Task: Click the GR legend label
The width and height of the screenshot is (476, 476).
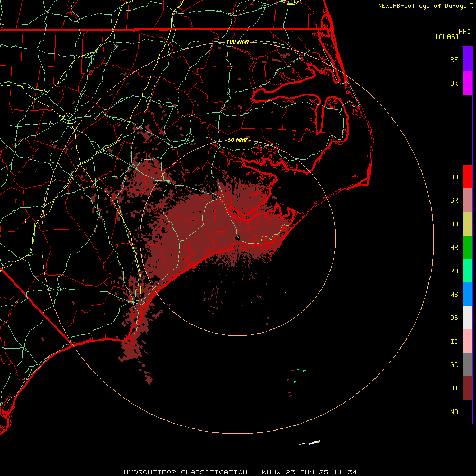Action: coord(454,200)
